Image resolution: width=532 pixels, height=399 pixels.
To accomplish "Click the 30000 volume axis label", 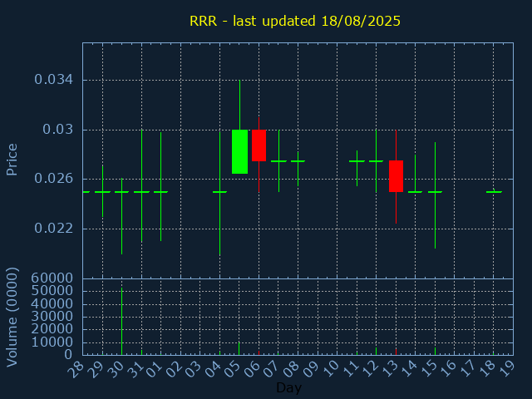I will pyautogui.click(x=52, y=316).
